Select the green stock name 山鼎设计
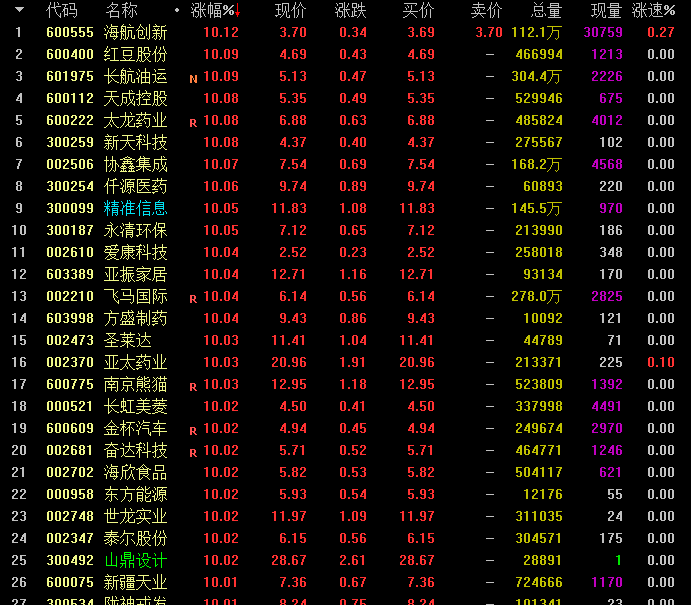This screenshot has width=691, height=605. pyautogui.click(x=135, y=560)
